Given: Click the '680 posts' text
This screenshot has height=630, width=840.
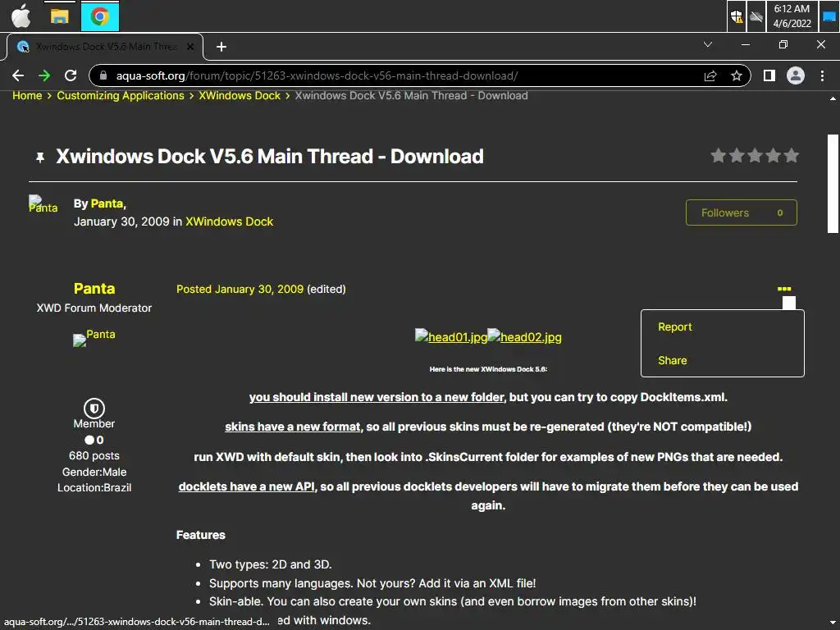Looking at the screenshot, I should click(x=94, y=456).
